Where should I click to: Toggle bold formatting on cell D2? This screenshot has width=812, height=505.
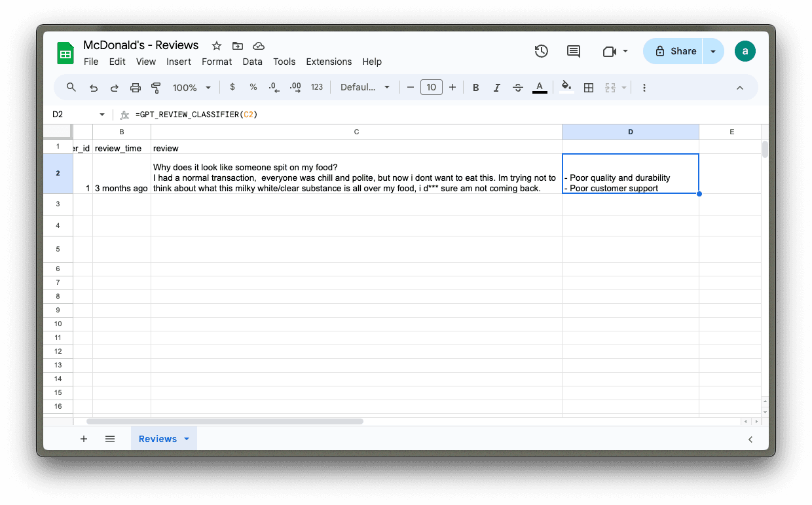pyautogui.click(x=475, y=86)
